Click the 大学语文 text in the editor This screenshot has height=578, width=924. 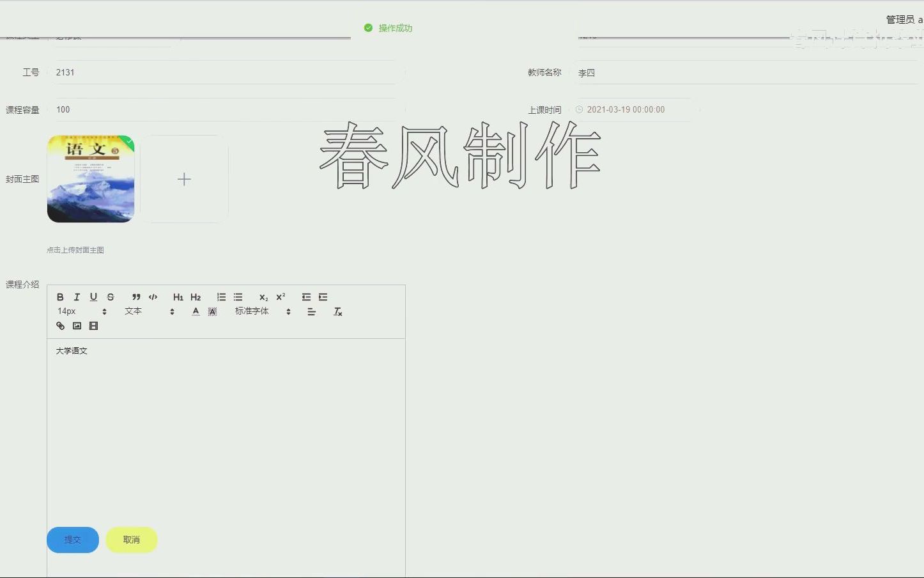(x=72, y=351)
